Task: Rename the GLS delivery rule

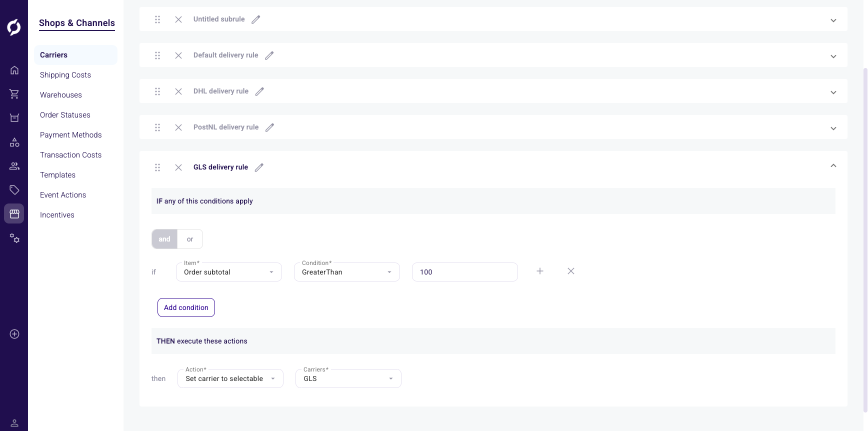Action: (259, 167)
